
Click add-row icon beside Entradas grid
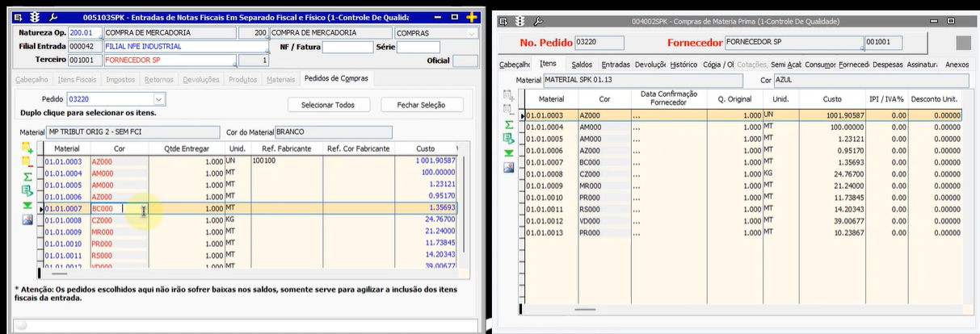pyautogui.click(x=27, y=147)
